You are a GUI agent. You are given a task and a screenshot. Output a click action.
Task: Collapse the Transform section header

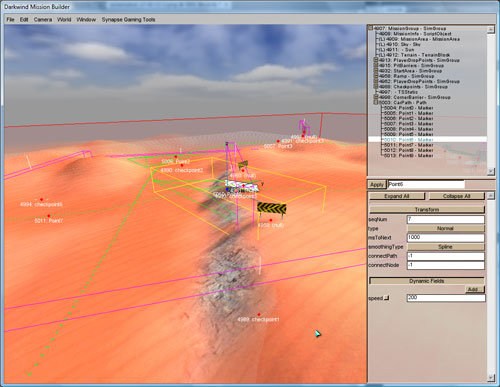click(427, 210)
